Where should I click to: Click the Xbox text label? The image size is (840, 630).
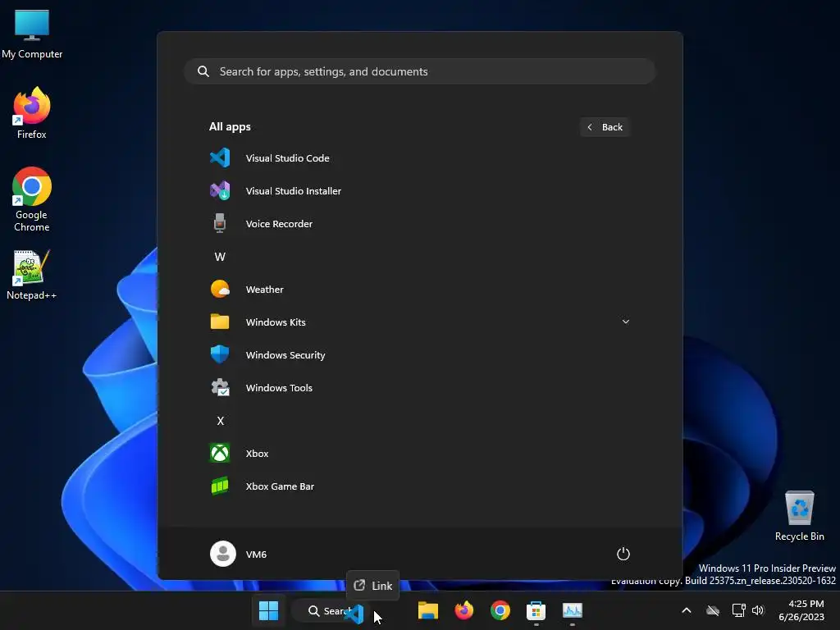(x=257, y=453)
